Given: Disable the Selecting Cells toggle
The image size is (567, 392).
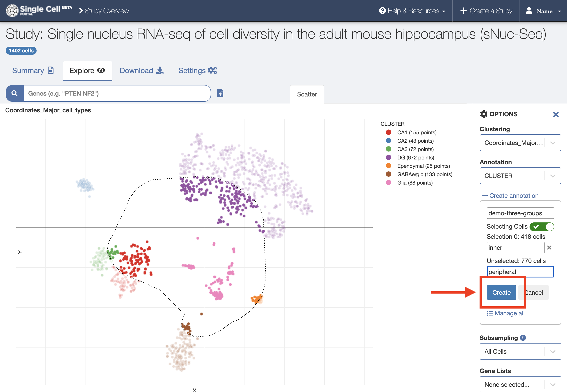Looking at the screenshot, I should [542, 226].
